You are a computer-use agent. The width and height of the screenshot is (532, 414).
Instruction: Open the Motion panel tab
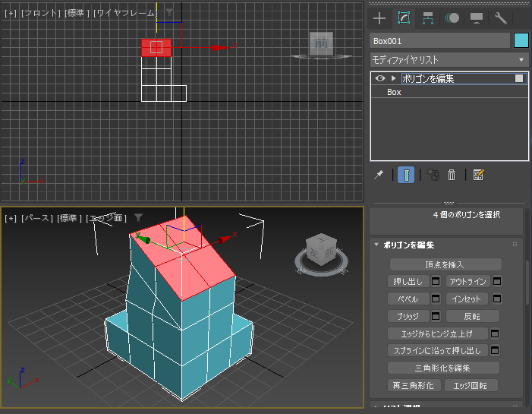(x=452, y=18)
